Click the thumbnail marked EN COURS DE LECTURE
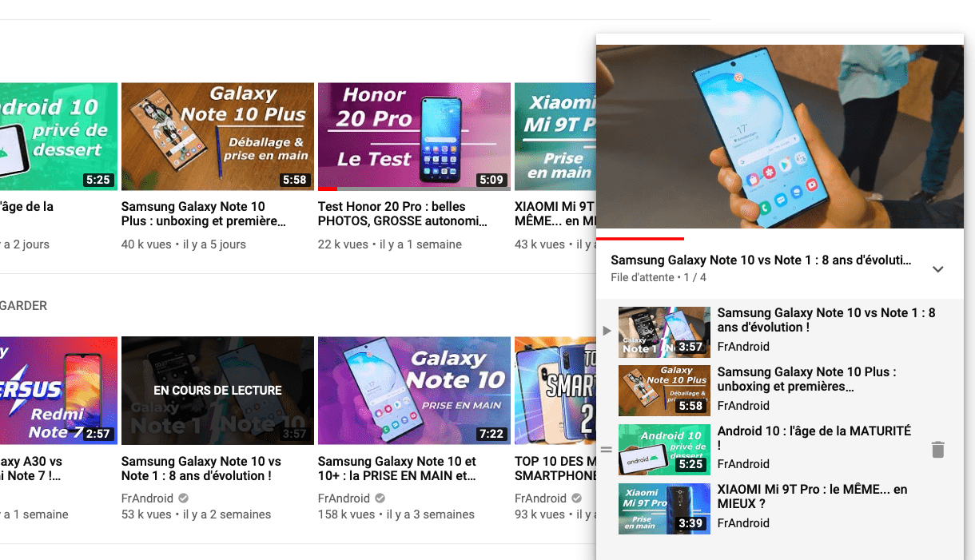Viewport: 975px width, 560px height. click(217, 391)
